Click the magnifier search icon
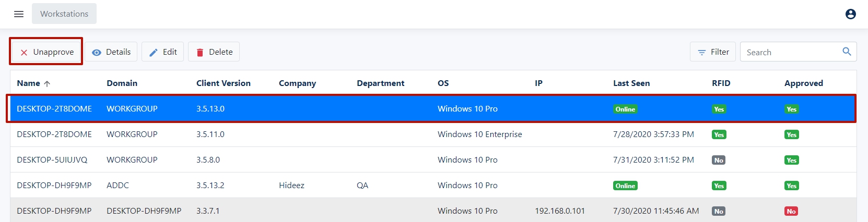This screenshot has height=222, width=868. click(847, 52)
